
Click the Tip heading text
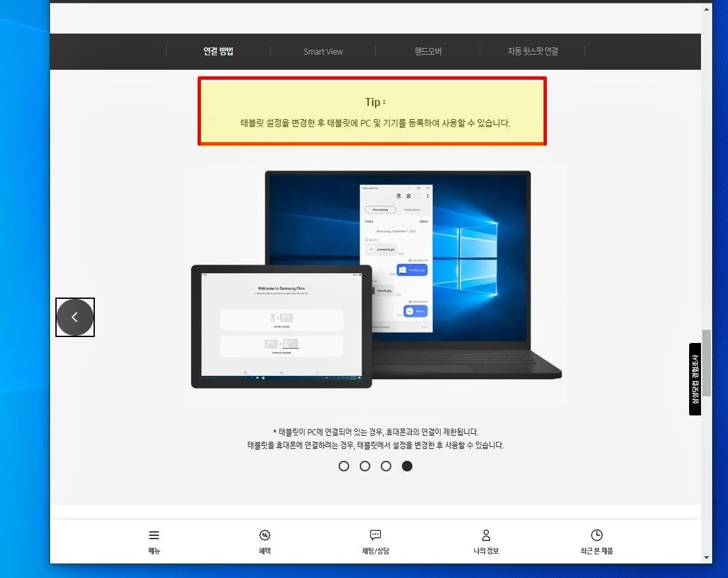375,102
